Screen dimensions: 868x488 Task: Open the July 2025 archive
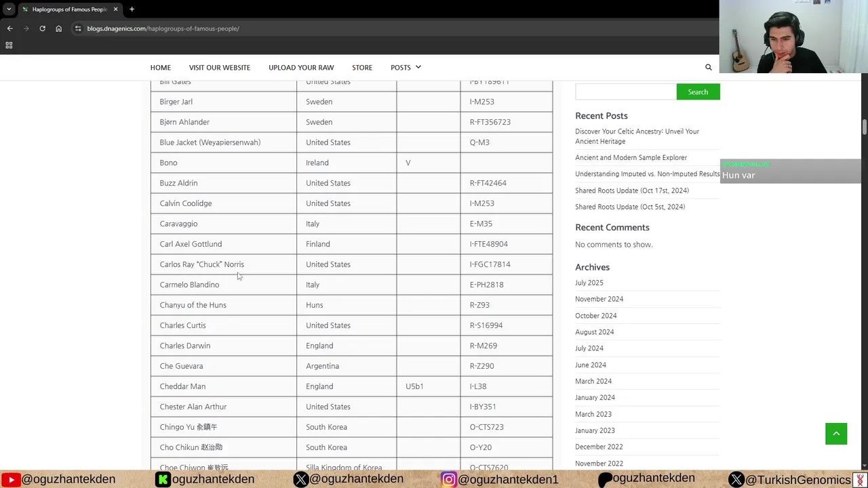click(x=589, y=283)
